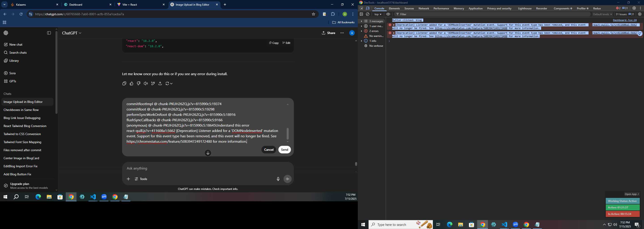This screenshot has height=229, width=644.
Task: Open the main DevTools settings gear
Action: pos(634,8)
